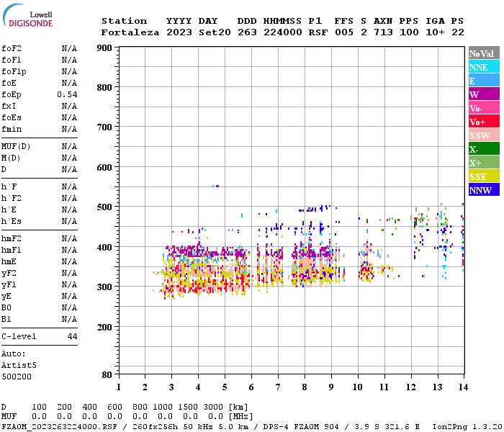This screenshot has height=432, width=504.
Task: Click the Vo- pink legend swatch
Action: (x=484, y=108)
